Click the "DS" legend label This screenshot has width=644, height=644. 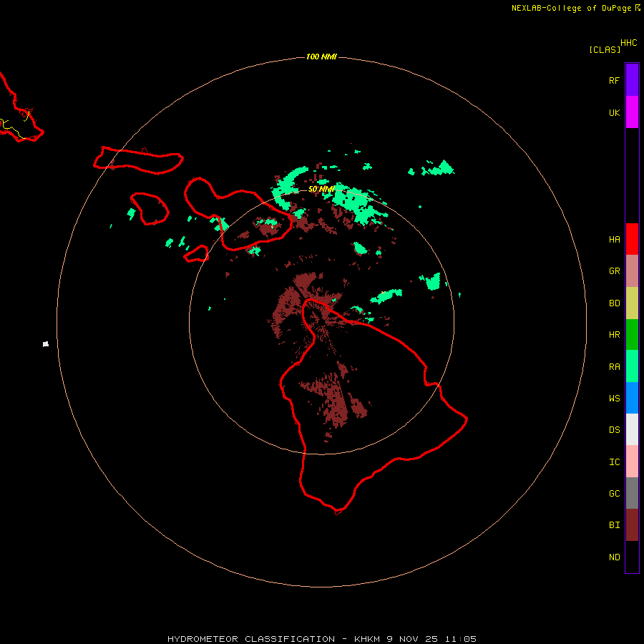(614, 430)
